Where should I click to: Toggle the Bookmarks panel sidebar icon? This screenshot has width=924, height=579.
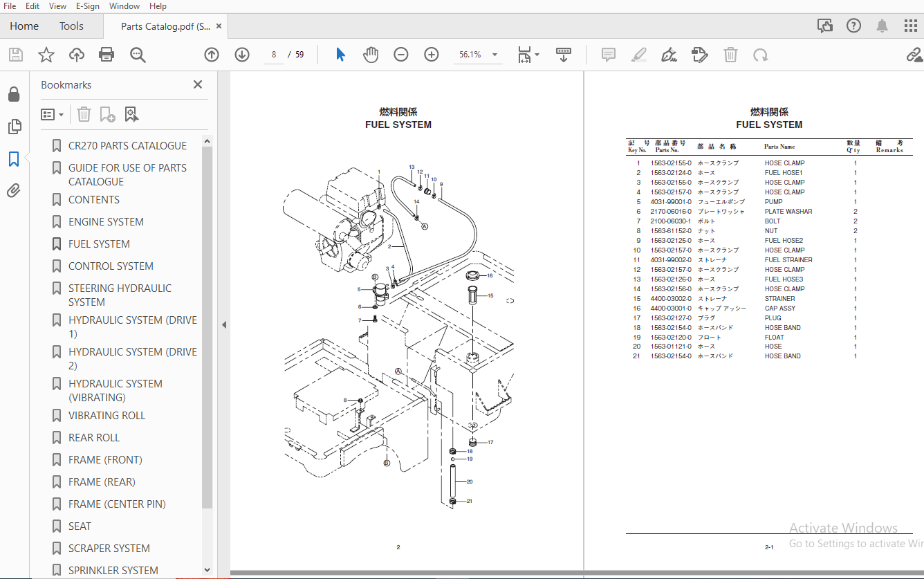(14, 159)
